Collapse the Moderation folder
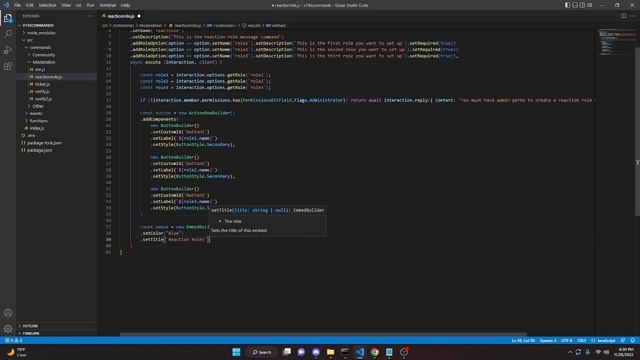640x360 pixels. (44, 62)
